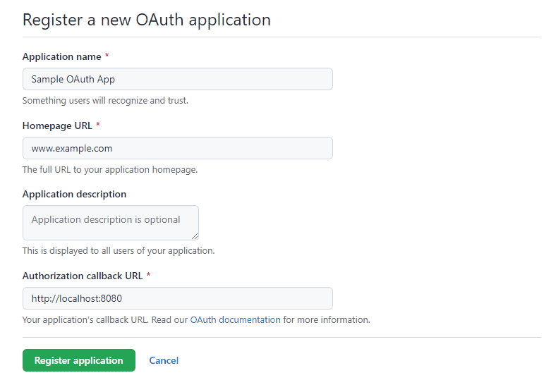Viewport: 551px width, 392px height.
Task: Click the asterisk beside Authorization callback URL
Action: click(x=148, y=276)
